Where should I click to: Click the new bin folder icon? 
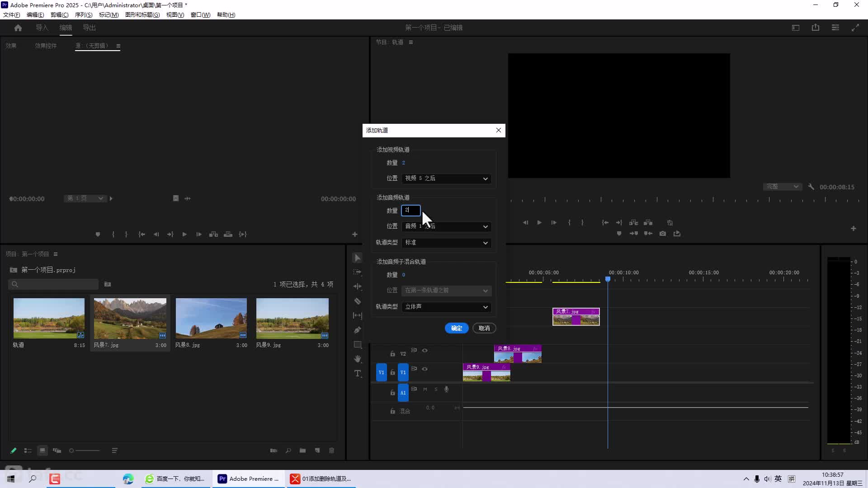(x=302, y=450)
